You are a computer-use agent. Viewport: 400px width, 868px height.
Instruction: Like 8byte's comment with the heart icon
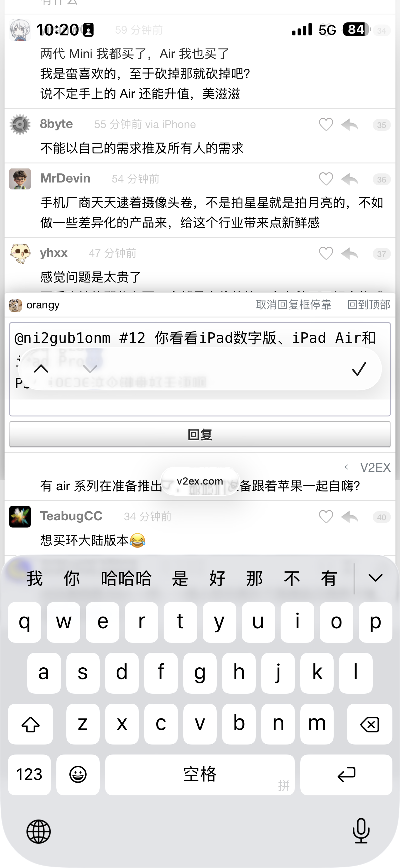(x=326, y=125)
